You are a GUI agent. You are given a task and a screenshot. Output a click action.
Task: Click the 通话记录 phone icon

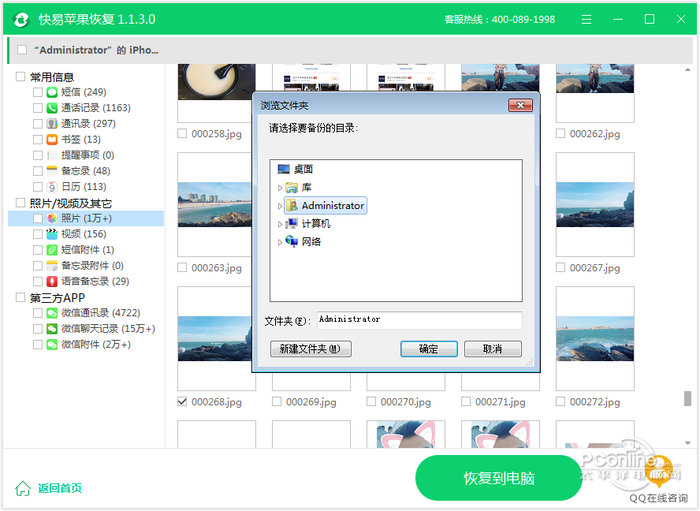pyautogui.click(x=52, y=108)
